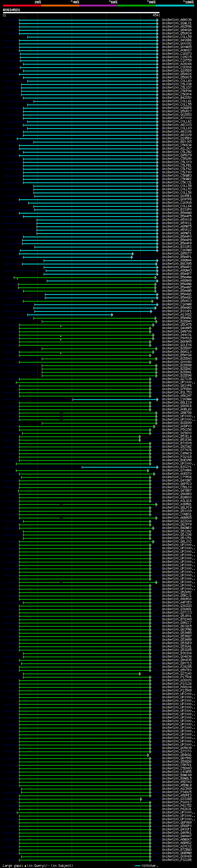Click the red 20% identity legend segment
Viewport: 197px width, 868px height.
click(22, 6)
